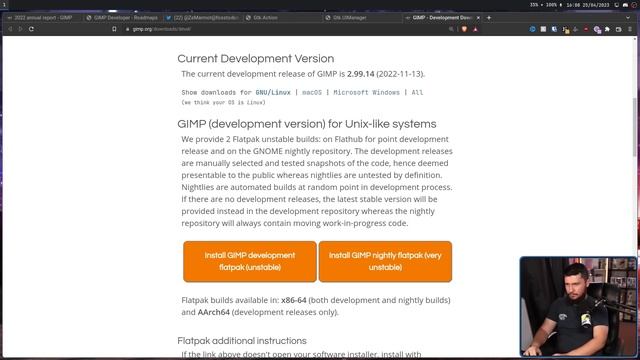Open a new browser tab

click(x=489, y=18)
